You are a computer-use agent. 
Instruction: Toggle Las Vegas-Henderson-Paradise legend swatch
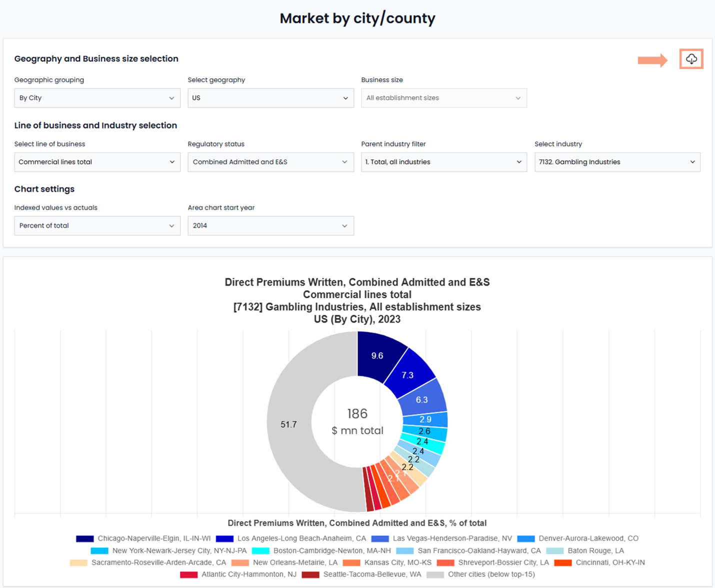tap(380, 539)
